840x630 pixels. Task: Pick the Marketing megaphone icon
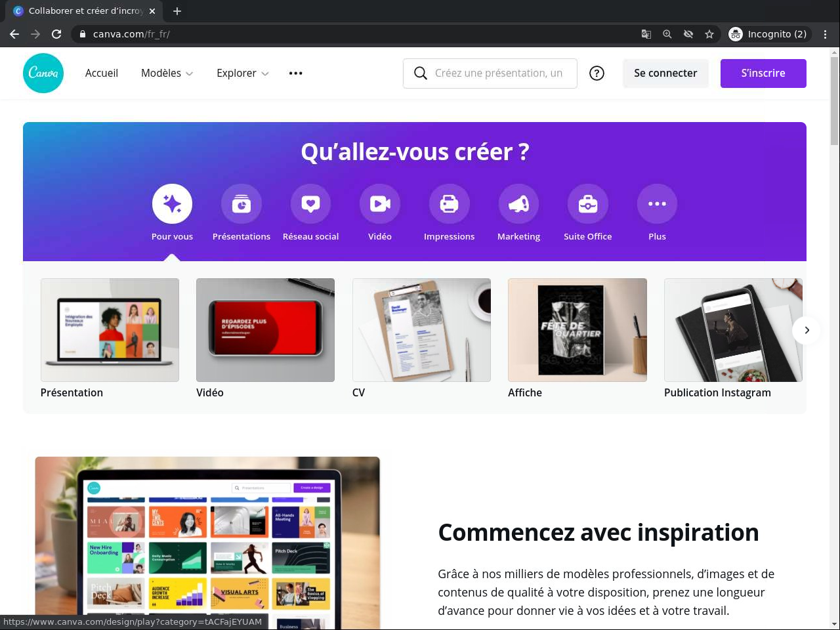[x=518, y=204]
